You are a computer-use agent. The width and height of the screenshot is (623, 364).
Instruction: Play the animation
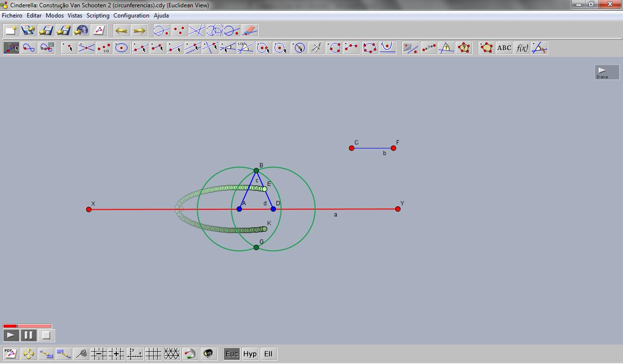(11, 335)
